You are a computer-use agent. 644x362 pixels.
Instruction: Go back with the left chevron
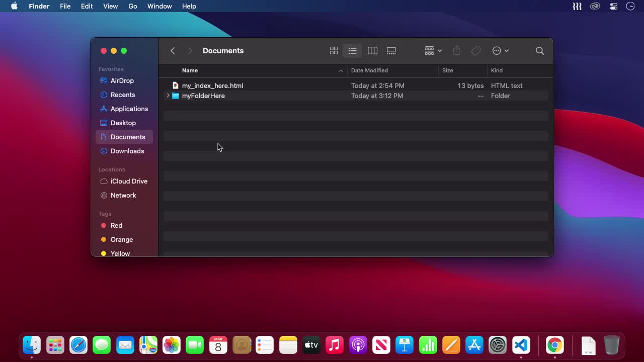173,51
